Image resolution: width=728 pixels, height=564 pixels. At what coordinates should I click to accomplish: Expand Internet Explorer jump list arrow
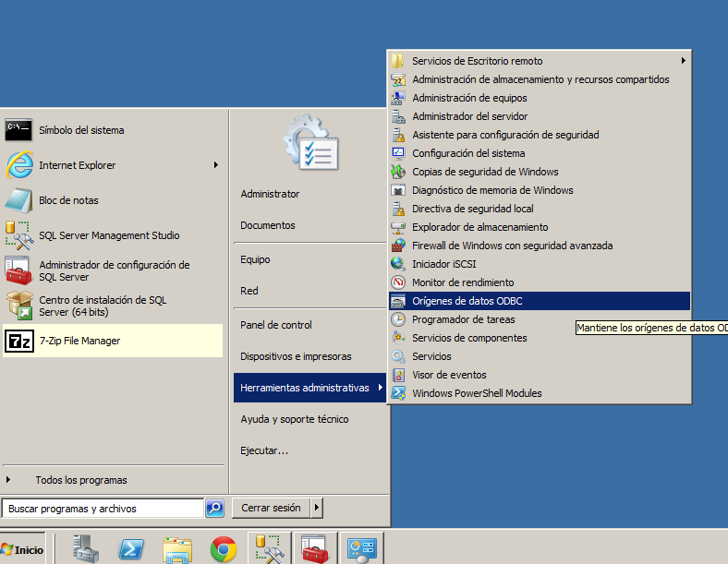coord(216,165)
